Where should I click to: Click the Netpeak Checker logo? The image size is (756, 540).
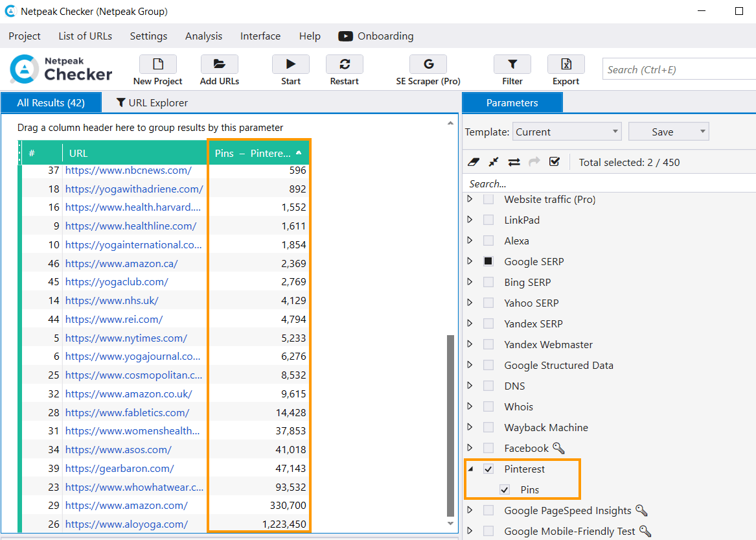coord(62,69)
